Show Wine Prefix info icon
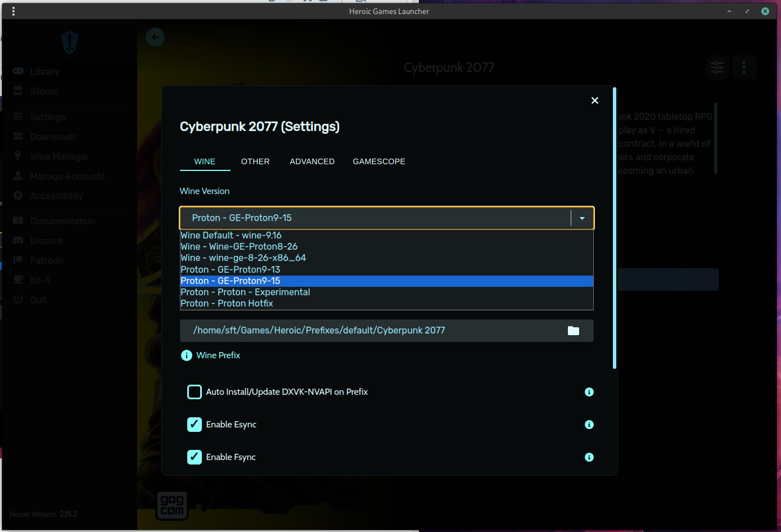Viewport: 781px width, 532px height. 187,355
